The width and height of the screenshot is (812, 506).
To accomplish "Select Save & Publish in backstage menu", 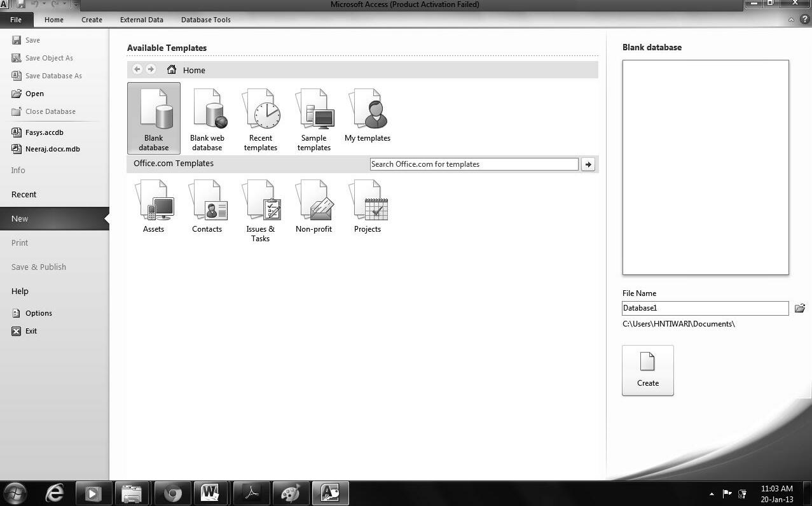I will (x=39, y=267).
